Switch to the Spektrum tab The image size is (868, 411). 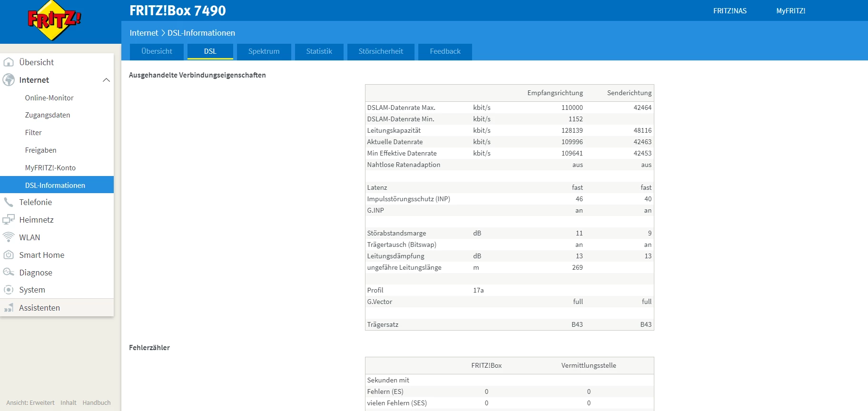point(264,51)
